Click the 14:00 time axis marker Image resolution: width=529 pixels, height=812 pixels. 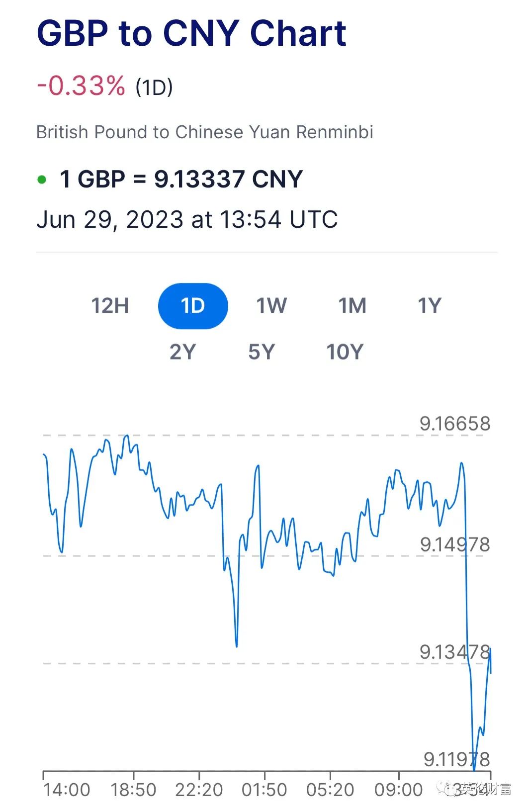click(67, 790)
